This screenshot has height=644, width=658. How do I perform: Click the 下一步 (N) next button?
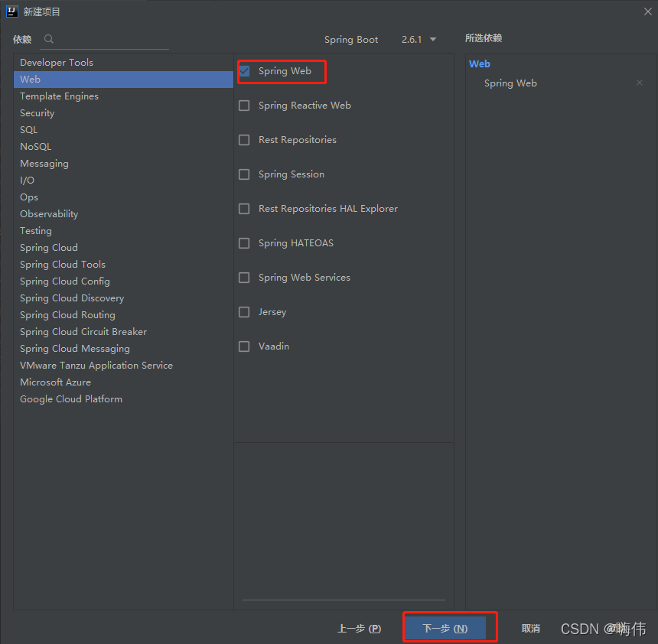point(445,628)
